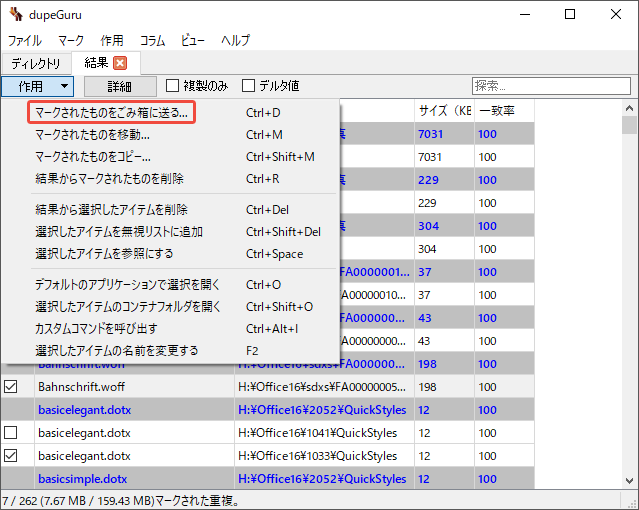Click path H:¥Office16¥1041¥QuickStyles
This screenshot has width=639, height=510.
[317, 433]
